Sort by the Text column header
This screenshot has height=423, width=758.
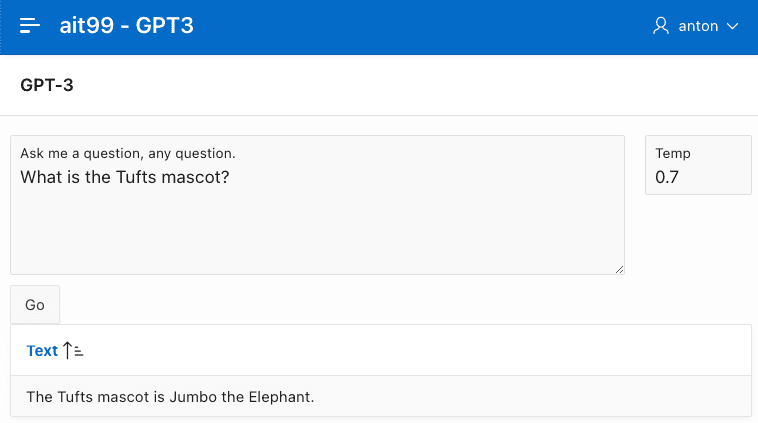pos(42,350)
